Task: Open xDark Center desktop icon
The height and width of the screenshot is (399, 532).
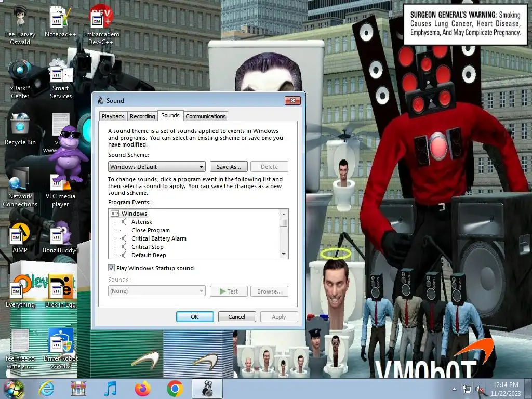Action: coord(20,79)
